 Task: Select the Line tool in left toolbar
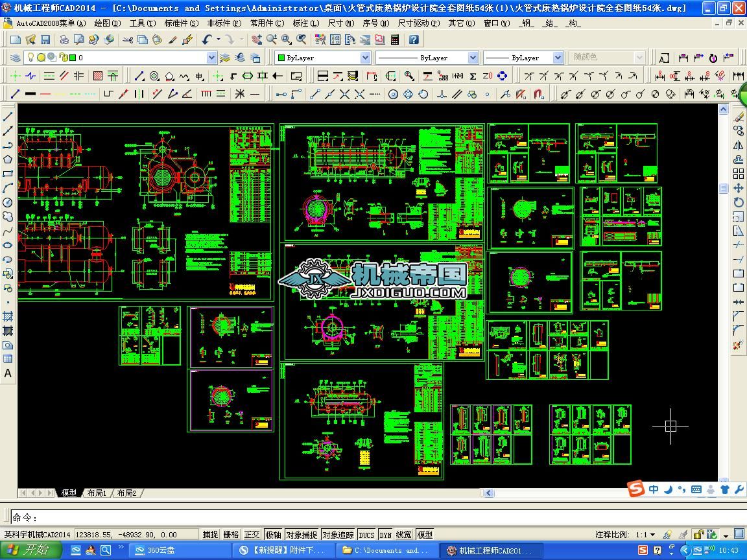click(x=8, y=117)
